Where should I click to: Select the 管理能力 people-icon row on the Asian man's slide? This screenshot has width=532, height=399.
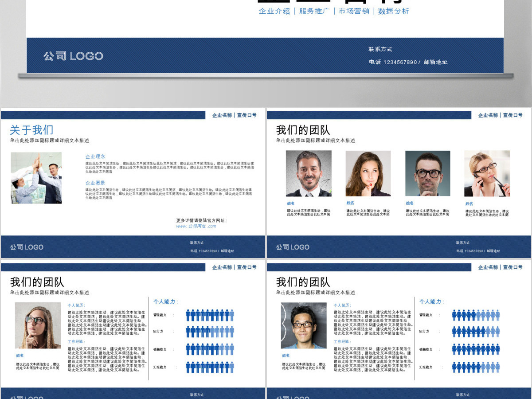[x=476, y=315]
